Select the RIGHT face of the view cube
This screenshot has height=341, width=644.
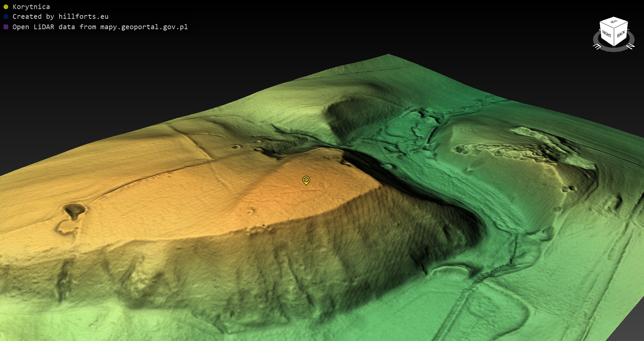606,34
